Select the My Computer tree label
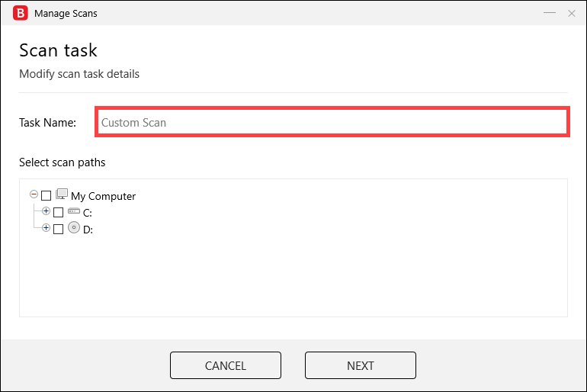Image resolution: width=587 pixels, height=392 pixels. (104, 196)
